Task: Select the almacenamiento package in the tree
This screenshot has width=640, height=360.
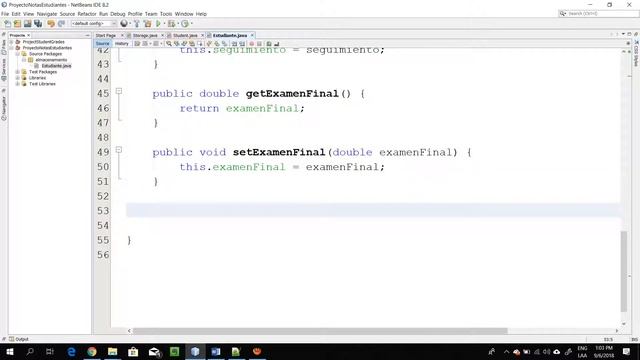Action: (x=51, y=60)
